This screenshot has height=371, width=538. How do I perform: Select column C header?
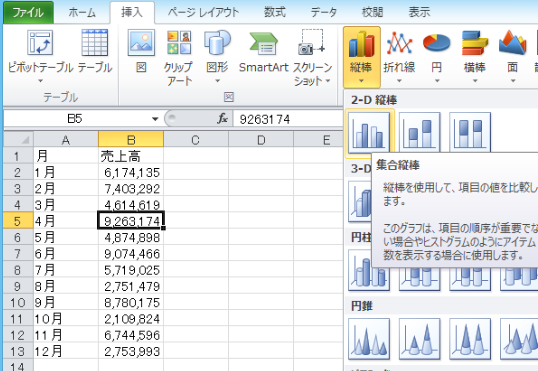click(x=196, y=140)
